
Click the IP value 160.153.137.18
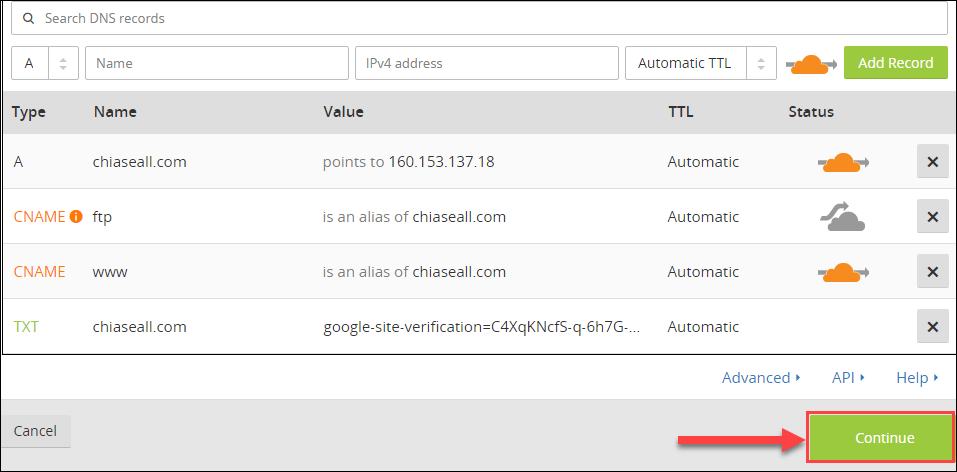[441, 162]
